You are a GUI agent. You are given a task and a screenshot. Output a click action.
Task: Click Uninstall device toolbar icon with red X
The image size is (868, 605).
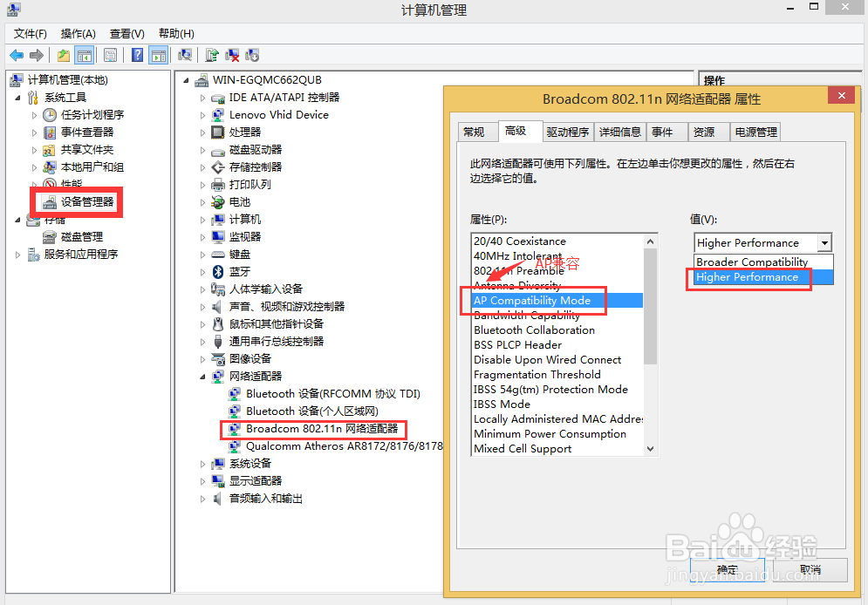click(233, 55)
